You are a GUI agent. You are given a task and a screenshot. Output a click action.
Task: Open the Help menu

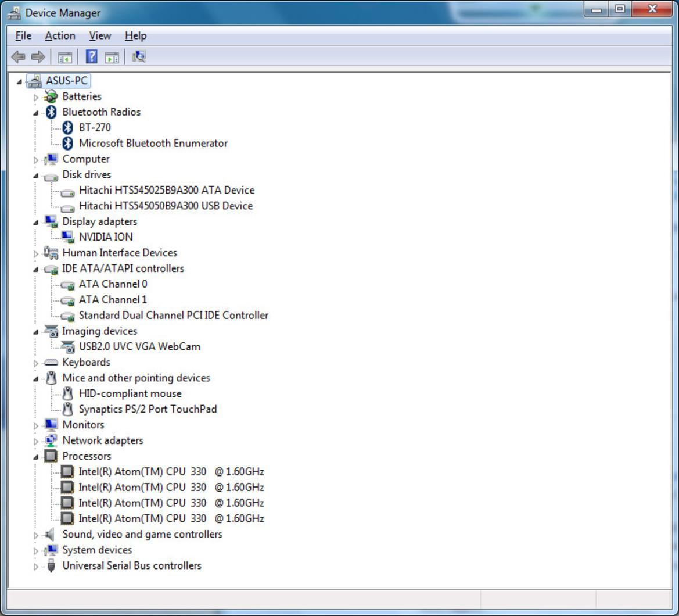pos(135,35)
